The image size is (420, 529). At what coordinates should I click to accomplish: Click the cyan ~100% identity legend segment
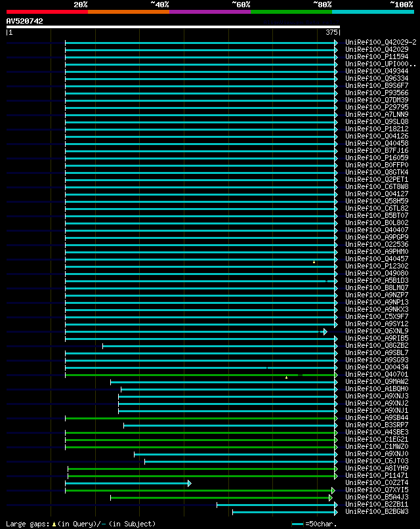373,12
